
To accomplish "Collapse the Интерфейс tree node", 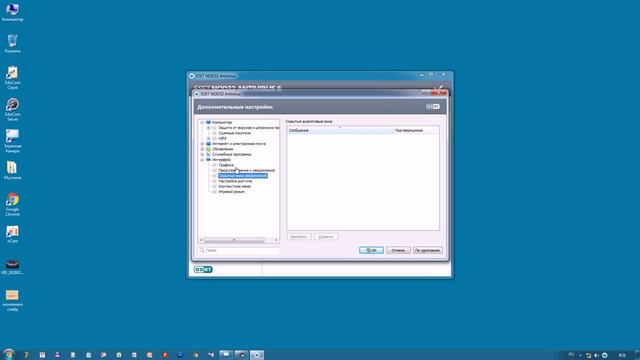I will tap(202, 160).
